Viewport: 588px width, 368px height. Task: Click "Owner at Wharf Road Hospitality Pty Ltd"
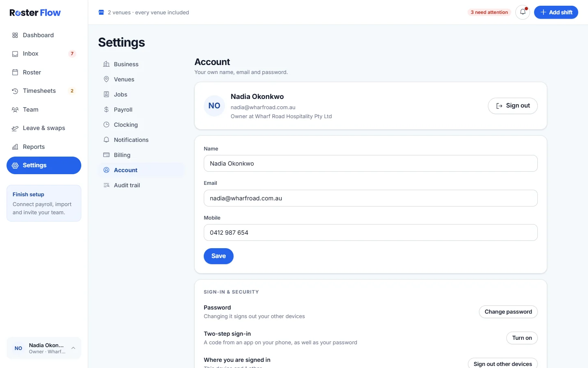coord(281,117)
